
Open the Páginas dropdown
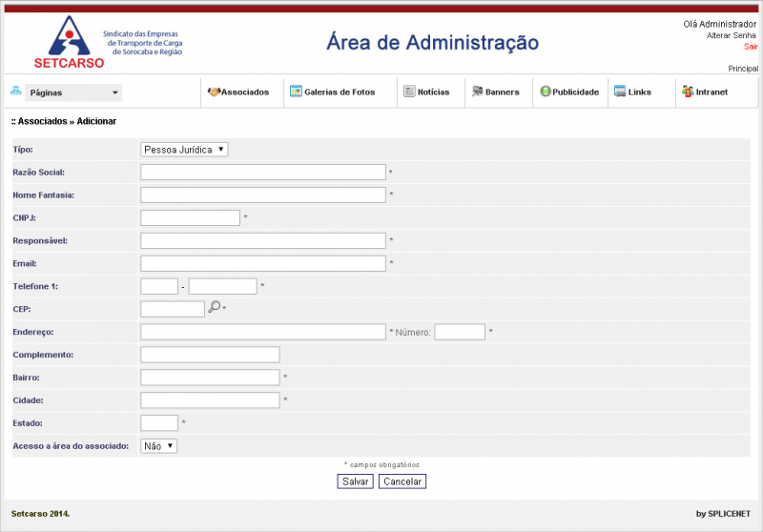click(73, 92)
